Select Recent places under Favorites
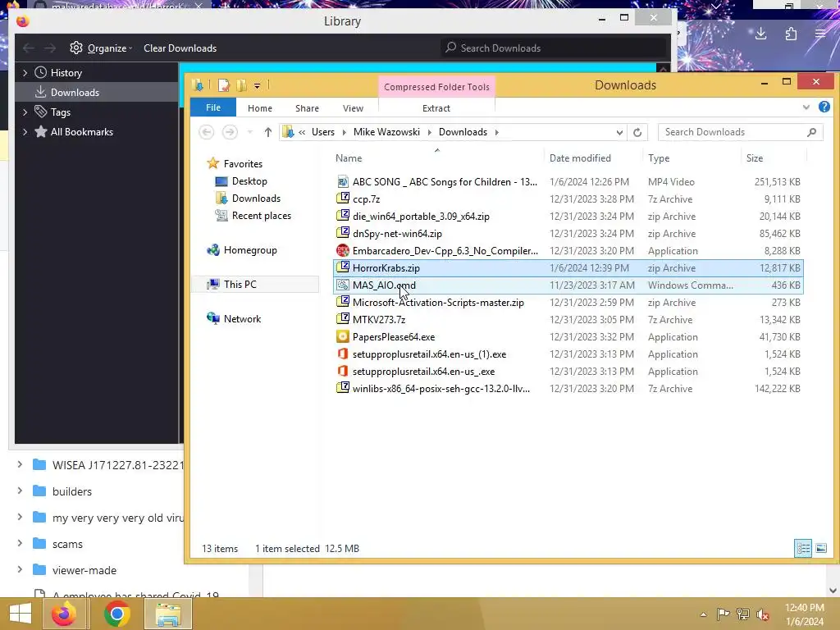840x630 pixels. click(x=262, y=216)
